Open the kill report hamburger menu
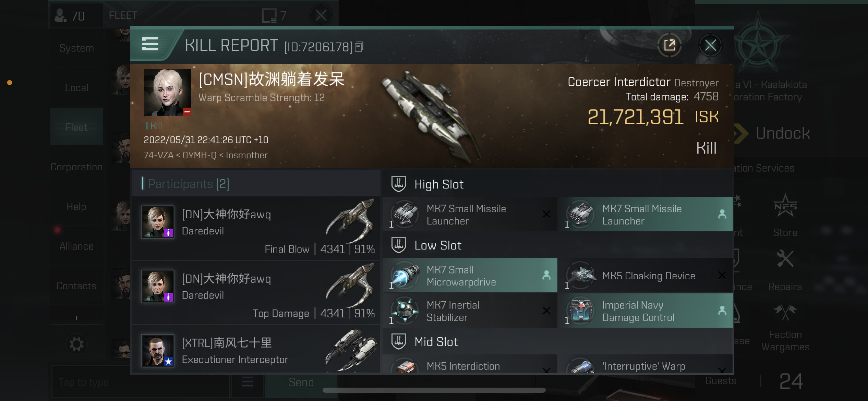The height and width of the screenshot is (401, 868). click(x=150, y=44)
